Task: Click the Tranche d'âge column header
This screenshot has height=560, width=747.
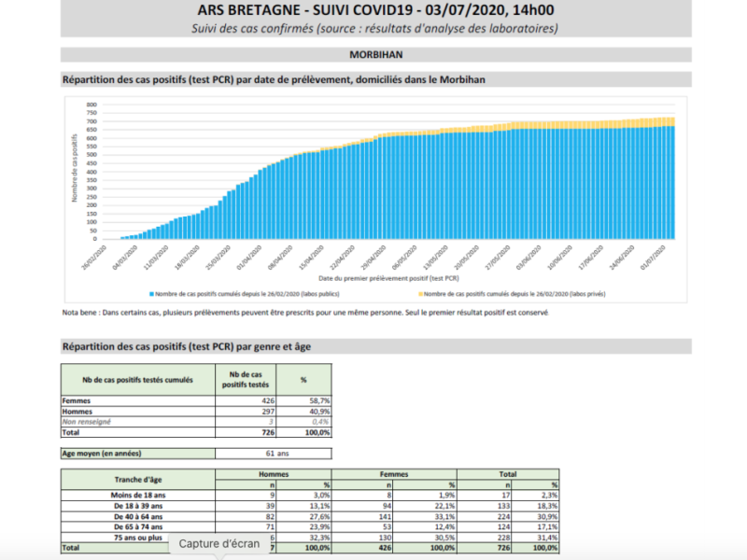Action: (x=138, y=480)
